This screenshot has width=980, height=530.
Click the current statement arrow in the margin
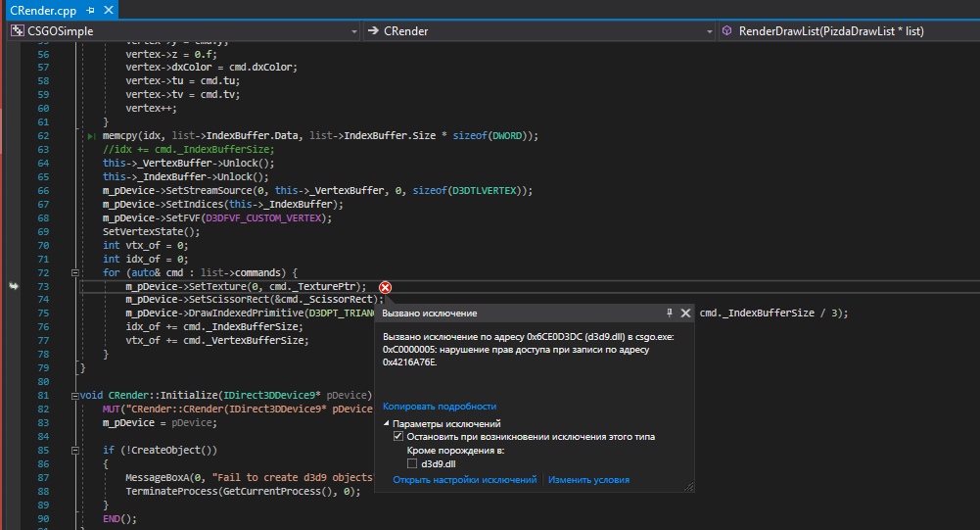click(14, 286)
